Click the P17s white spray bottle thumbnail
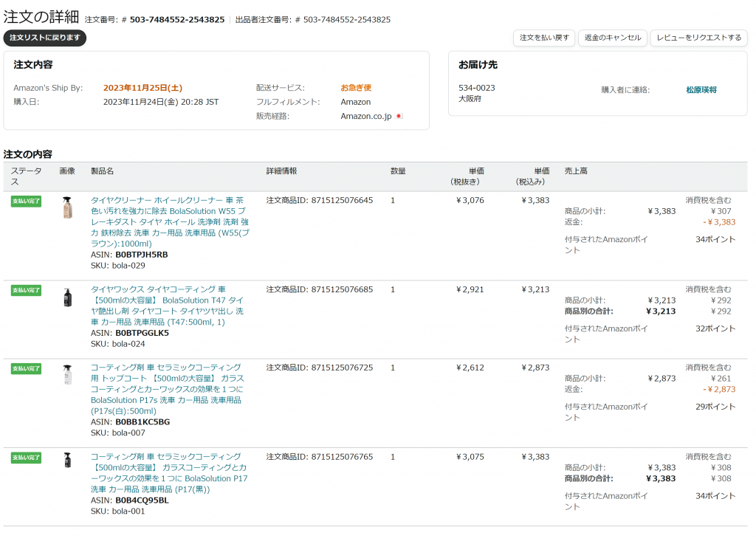 67,374
